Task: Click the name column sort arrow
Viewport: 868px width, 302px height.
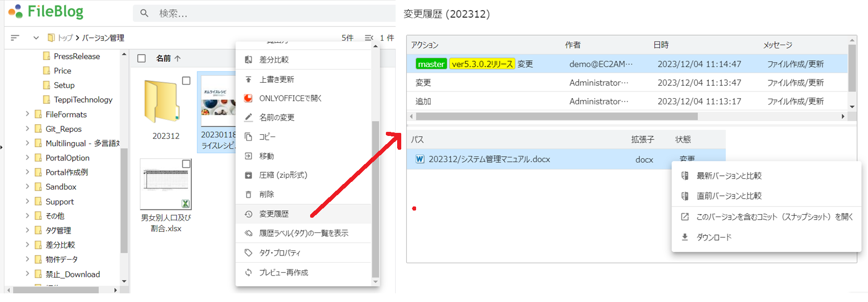Action: [x=178, y=59]
